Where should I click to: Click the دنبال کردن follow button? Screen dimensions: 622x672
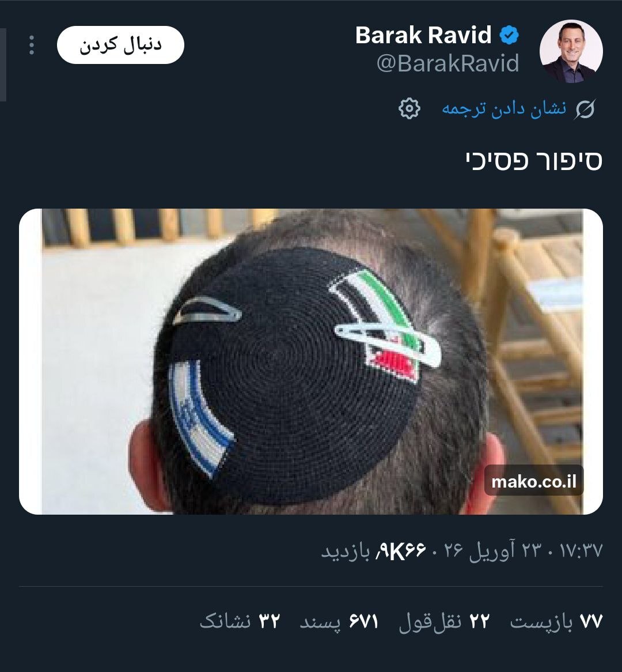coord(120,45)
